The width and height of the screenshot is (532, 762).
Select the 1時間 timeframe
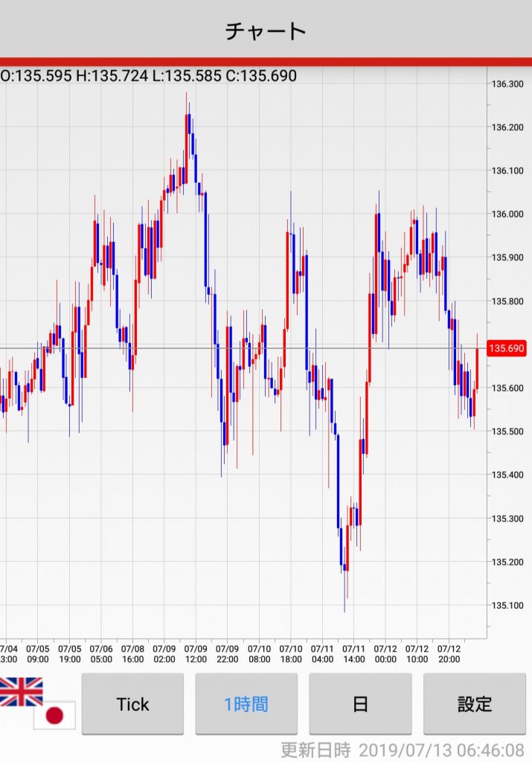[246, 704]
